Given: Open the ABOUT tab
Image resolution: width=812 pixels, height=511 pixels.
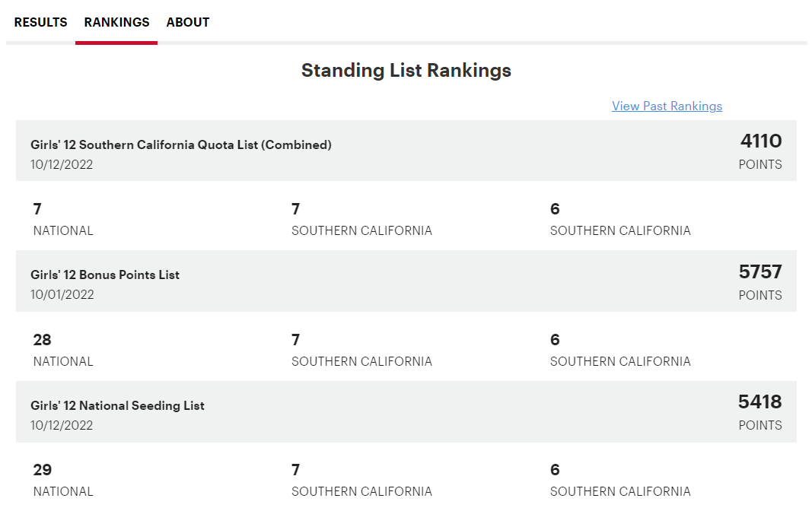Looking at the screenshot, I should 187,22.
